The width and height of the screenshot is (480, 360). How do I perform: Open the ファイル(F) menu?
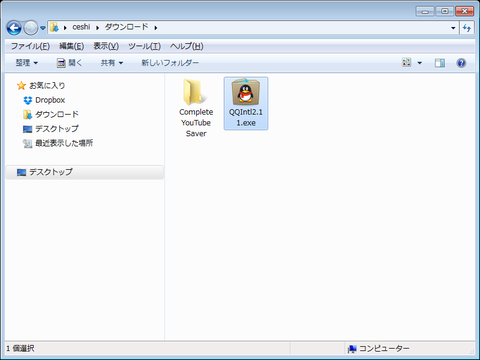pos(30,46)
